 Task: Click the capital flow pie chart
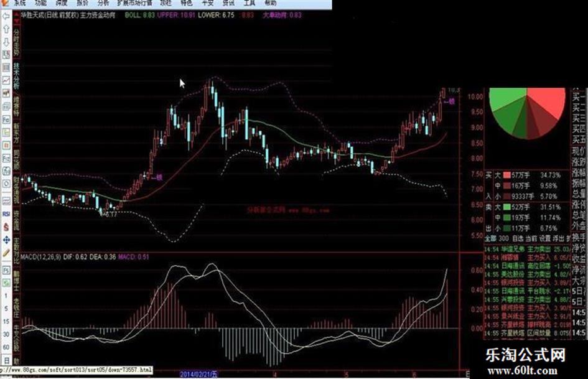[527, 113]
